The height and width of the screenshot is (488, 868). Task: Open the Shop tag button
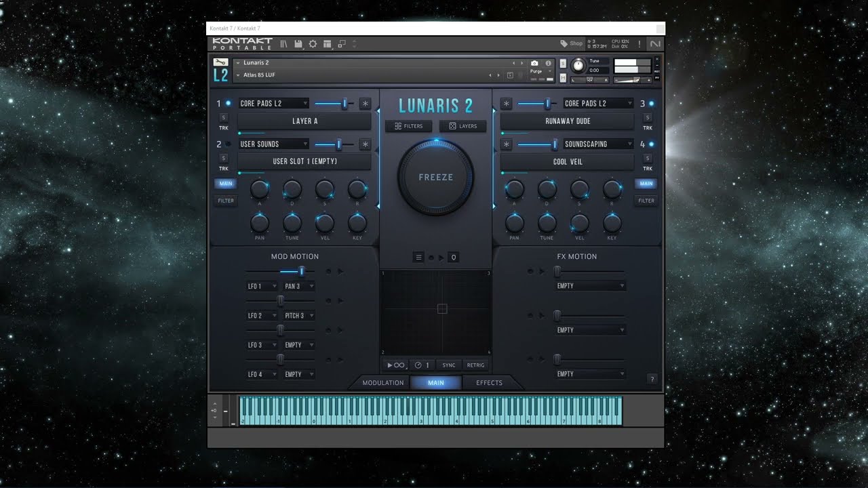(571, 43)
